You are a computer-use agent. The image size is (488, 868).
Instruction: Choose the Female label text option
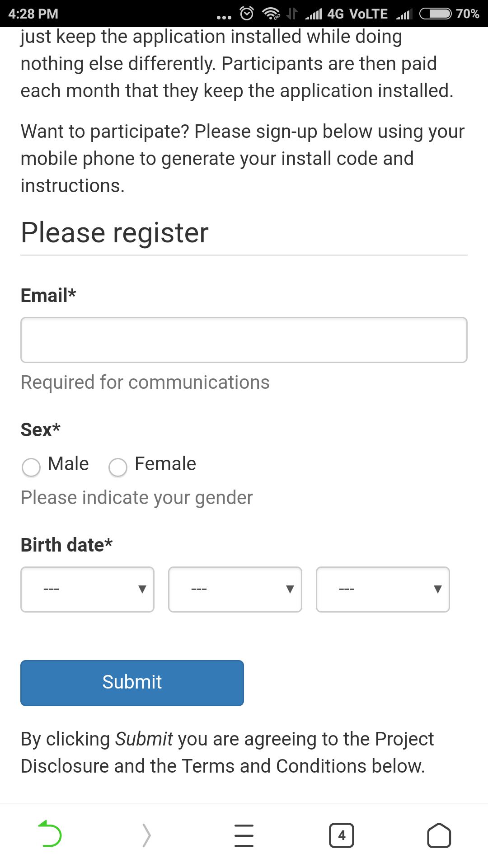click(165, 464)
